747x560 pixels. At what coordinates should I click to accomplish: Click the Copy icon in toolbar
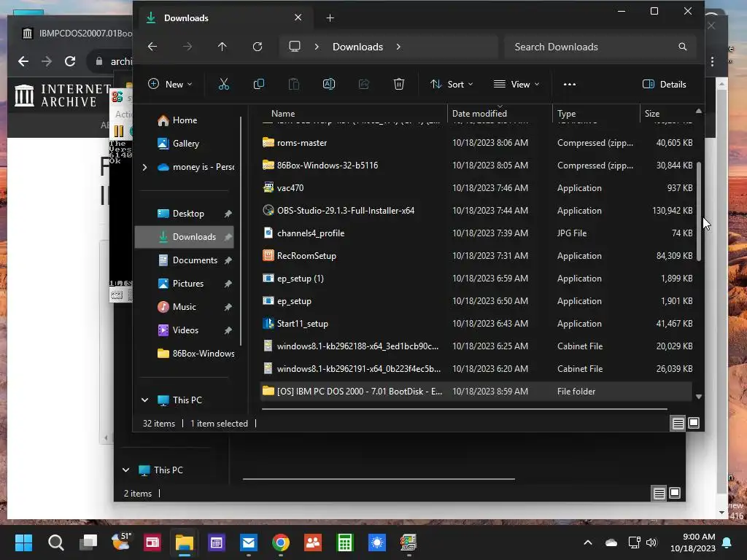pyautogui.click(x=259, y=85)
